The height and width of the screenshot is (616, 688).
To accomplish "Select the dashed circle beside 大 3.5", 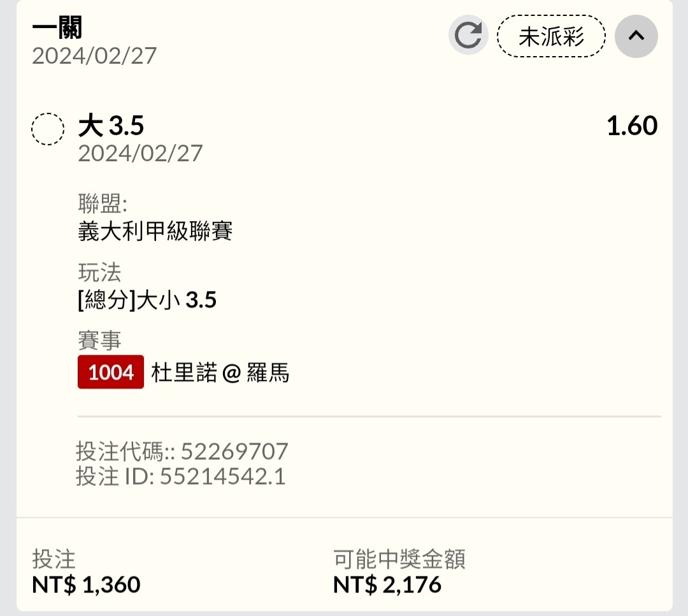I will 48,129.
